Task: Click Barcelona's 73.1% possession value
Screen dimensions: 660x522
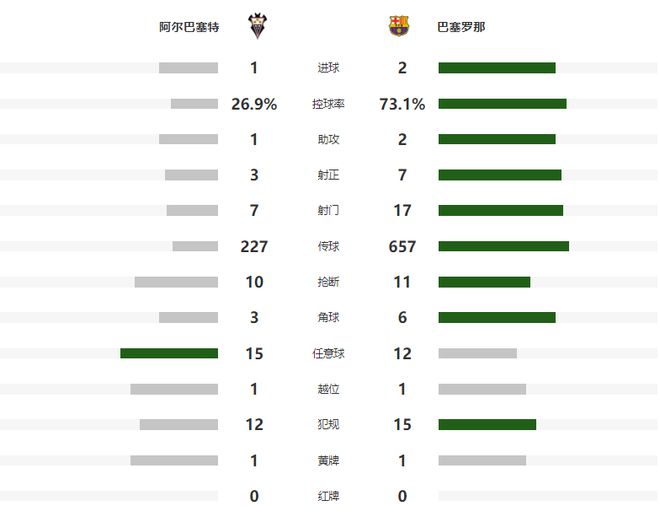Action: pyautogui.click(x=402, y=104)
